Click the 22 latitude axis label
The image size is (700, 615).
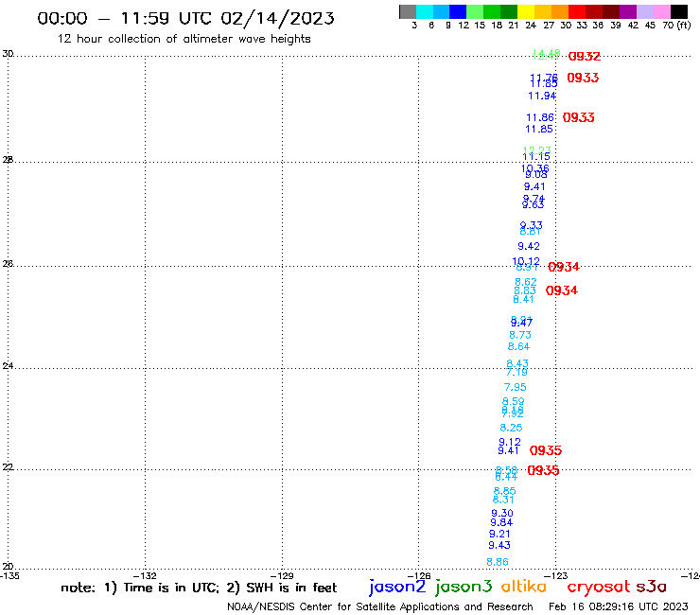(8, 467)
